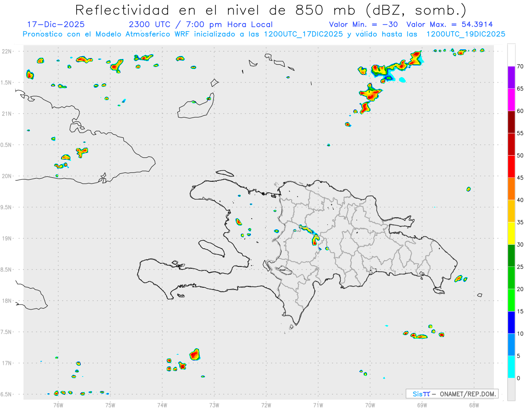The image size is (532, 411).
Task: Click the 25 value on the color scale
Action: point(520,267)
